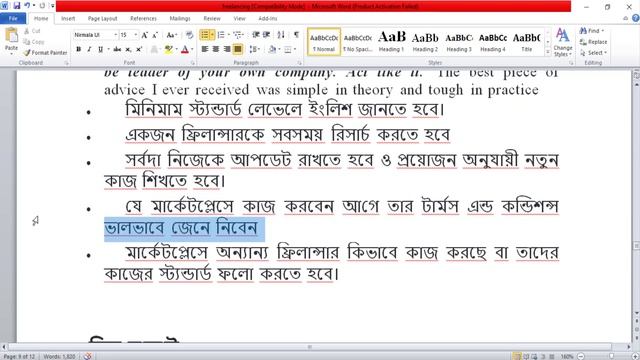
Task: Toggle Underline formatting
Action: (100, 49)
